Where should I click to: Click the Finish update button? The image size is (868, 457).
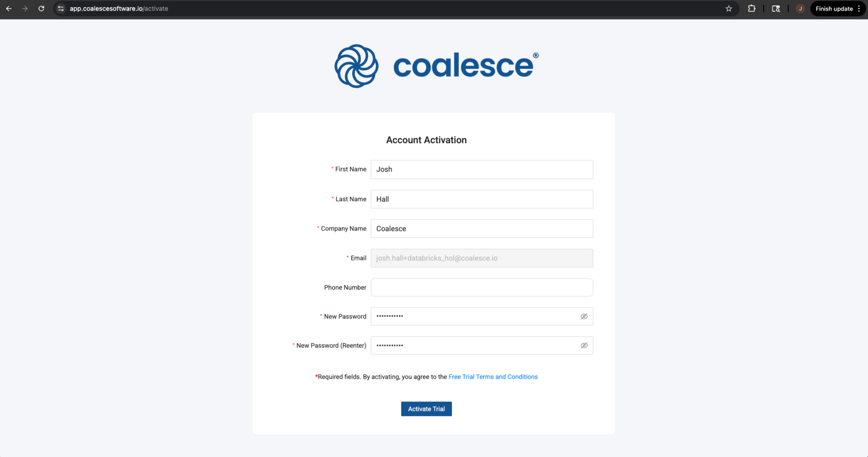(x=834, y=9)
